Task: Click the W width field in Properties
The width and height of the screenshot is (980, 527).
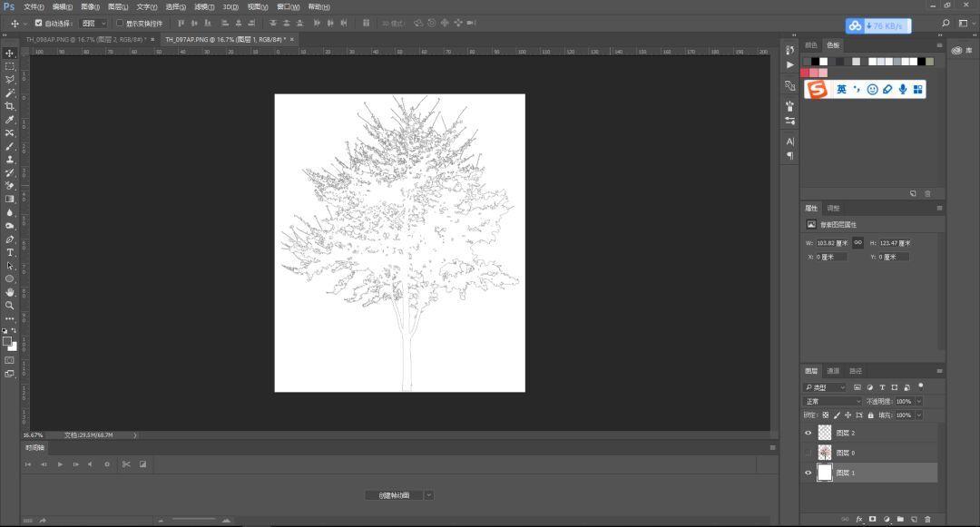Action: (832, 243)
